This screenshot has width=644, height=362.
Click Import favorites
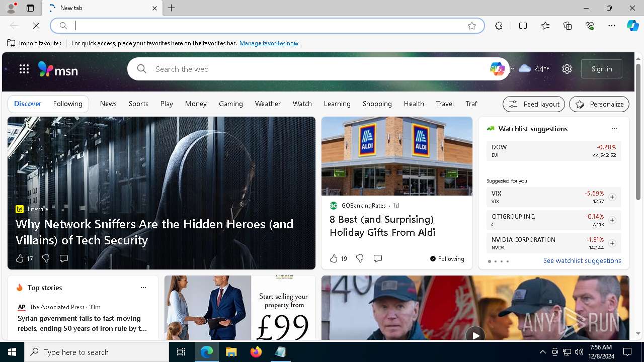(x=34, y=43)
